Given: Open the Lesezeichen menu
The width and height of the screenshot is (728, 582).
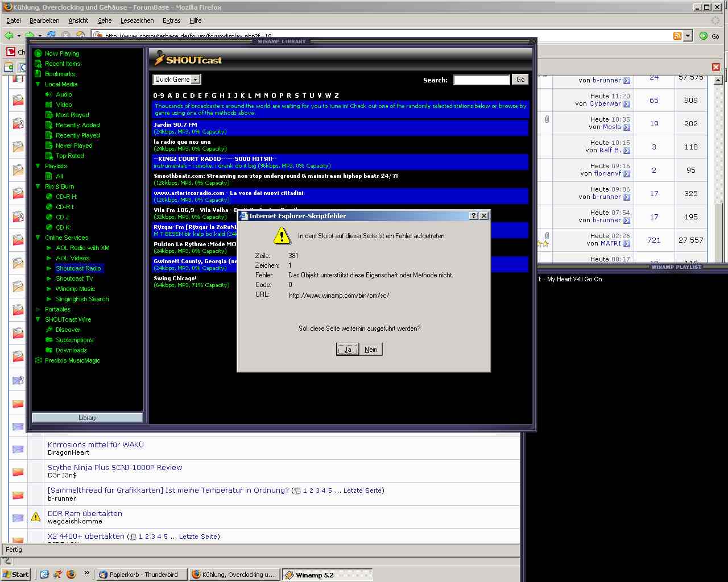Looking at the screenshot, I should click(x=137, y=20).
